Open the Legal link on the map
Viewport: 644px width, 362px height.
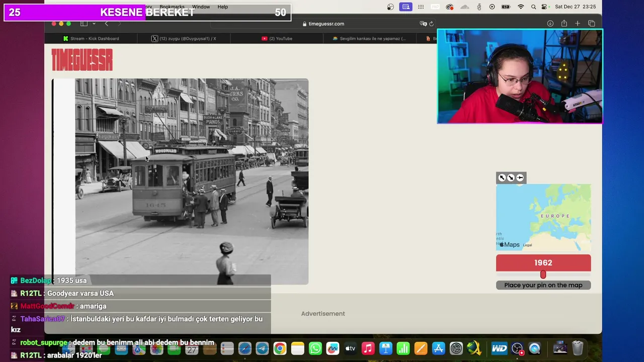pos(527,245)
